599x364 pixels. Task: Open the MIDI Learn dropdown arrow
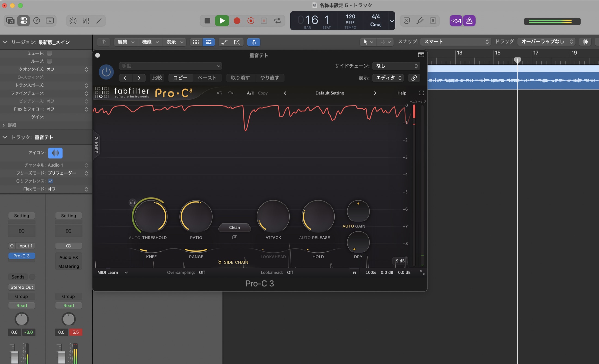coord(126,273)
